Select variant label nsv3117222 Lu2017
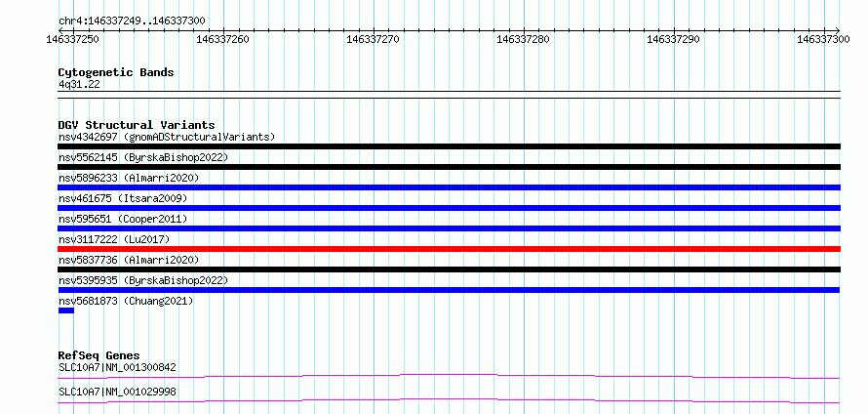 114,239
